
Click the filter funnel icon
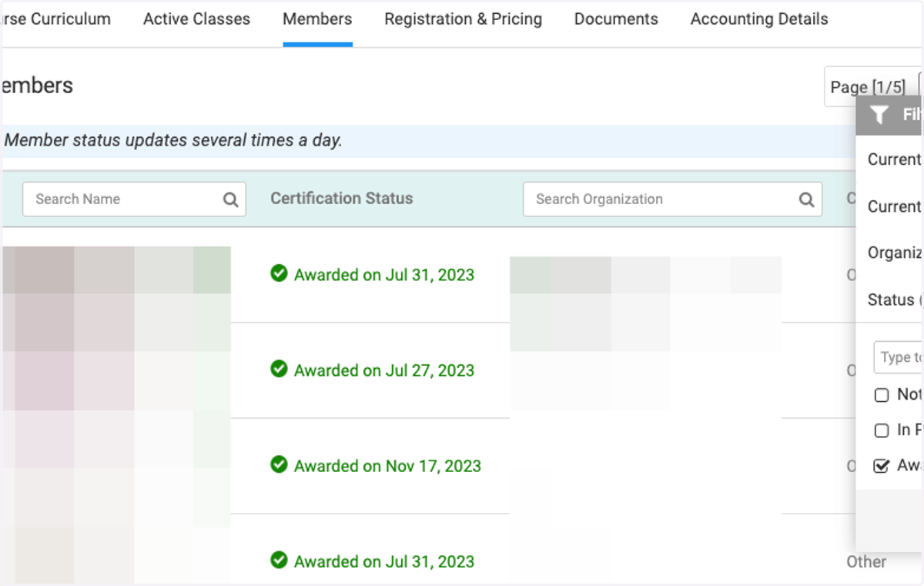click(879, 115)
